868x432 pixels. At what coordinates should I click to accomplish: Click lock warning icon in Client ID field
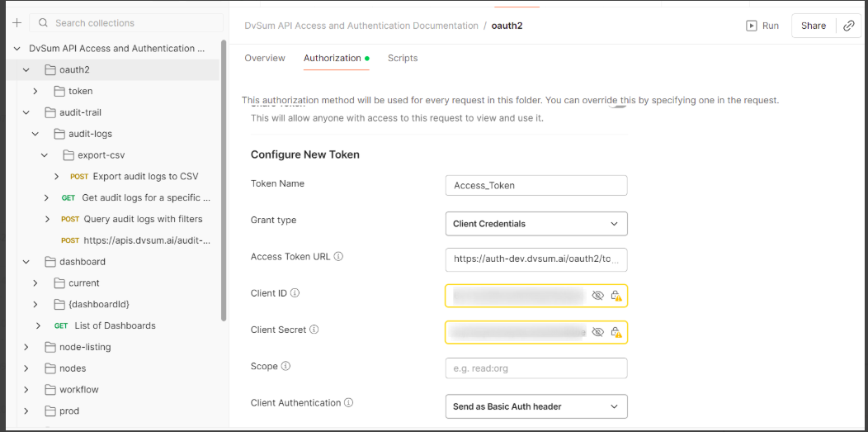[616, 296]
